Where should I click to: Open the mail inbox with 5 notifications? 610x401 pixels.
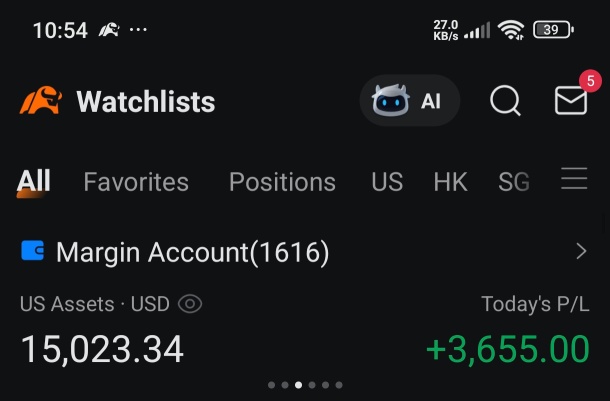pyautogui.click(x=571, y=100)
